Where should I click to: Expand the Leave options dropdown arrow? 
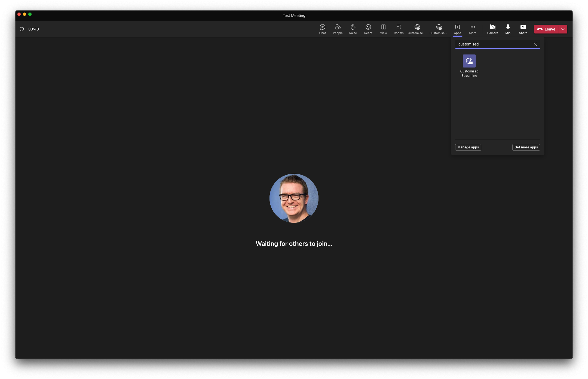tap(563, 29)
